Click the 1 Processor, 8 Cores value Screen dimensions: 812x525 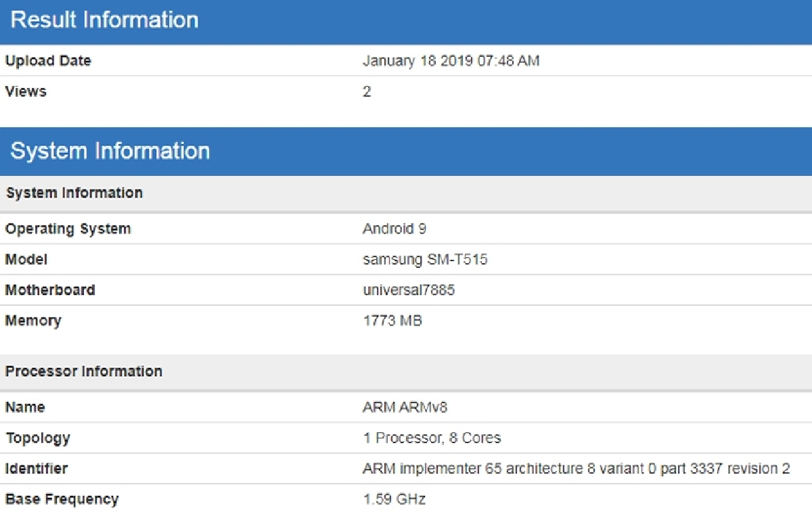coord(432,438)
